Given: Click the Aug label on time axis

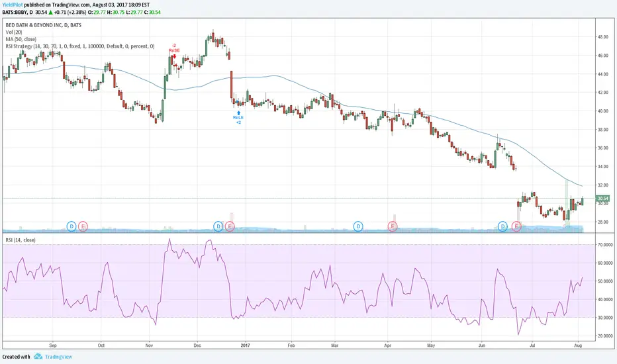Looking at the screenshot, I should pos(579,345).
